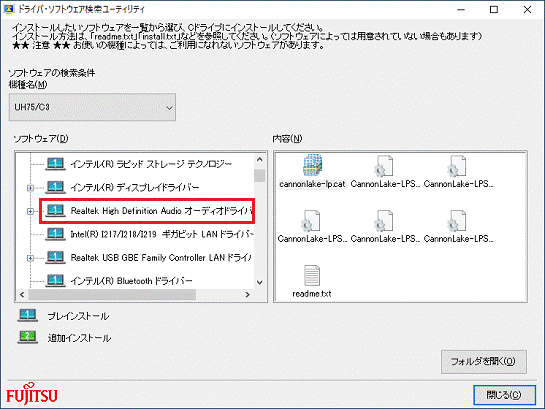This screenshot has height=409, width=545.
Task: Expand the Realtek High Definition Audio tree node
Action: pos(30,211)
